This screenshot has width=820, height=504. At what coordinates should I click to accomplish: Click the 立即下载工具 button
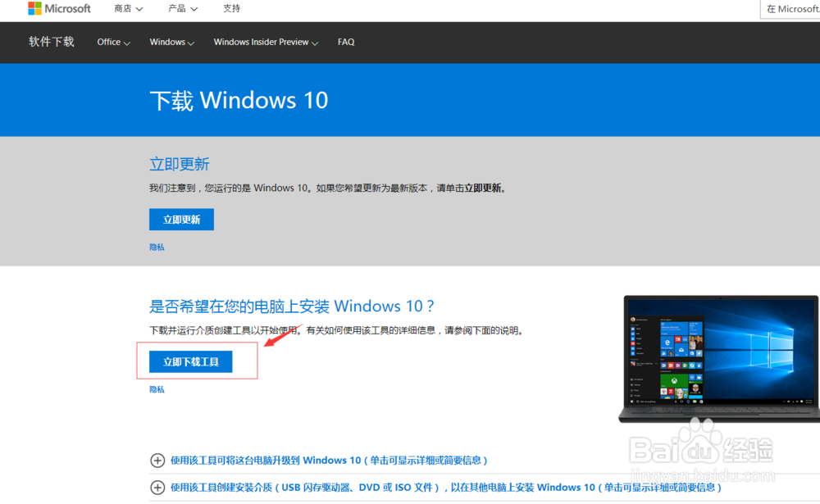tap(191, 361)
